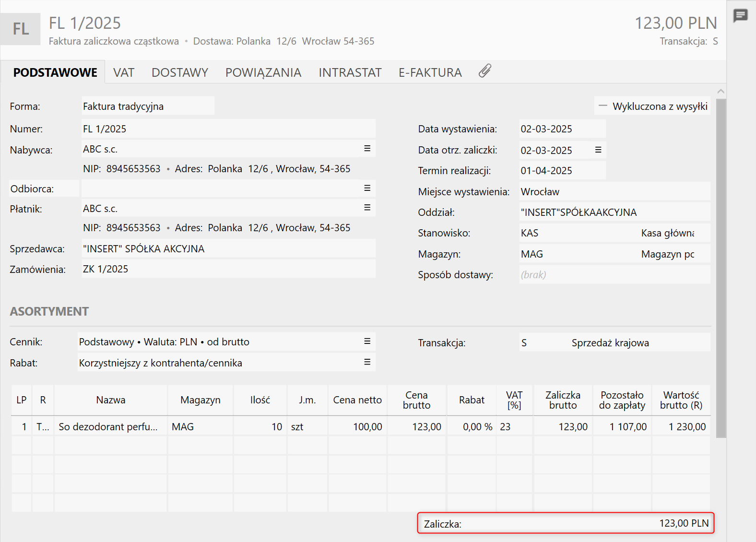The height and width of the screenshot is (542, 756).
Task: Open the Rabat options menu icon
Action: tap(367, 362)
